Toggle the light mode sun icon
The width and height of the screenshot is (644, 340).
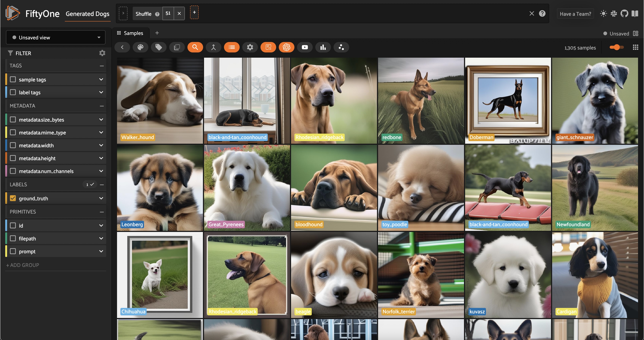(x=603, y=13)
